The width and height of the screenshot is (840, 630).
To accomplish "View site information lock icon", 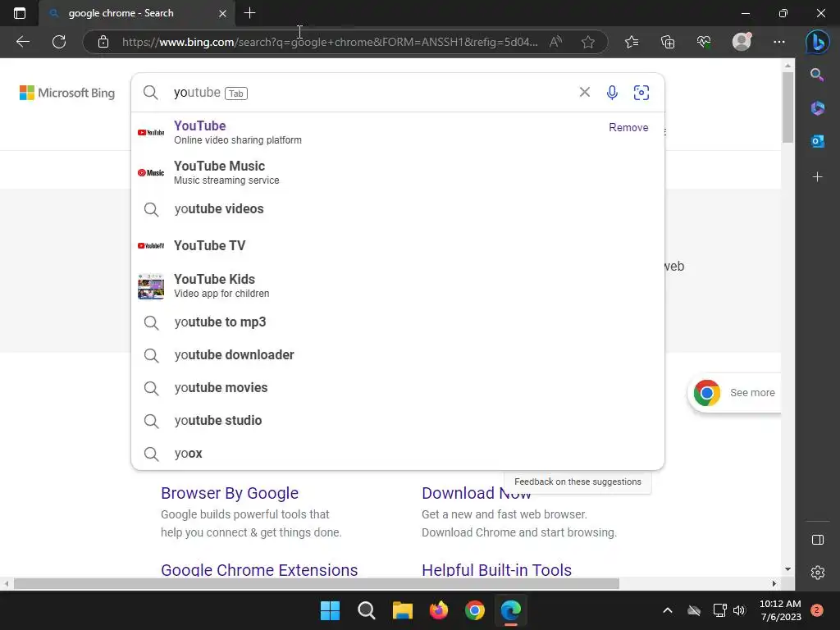I will (x=103, y=42).
